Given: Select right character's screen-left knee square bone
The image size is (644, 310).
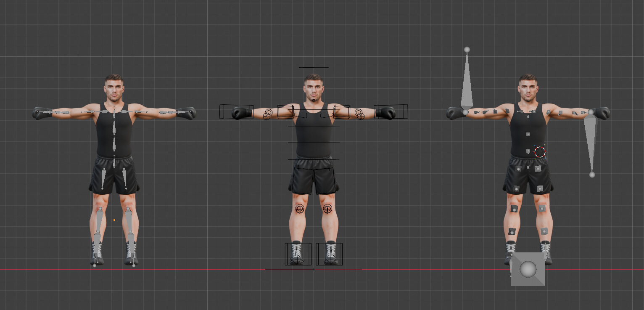Looking at the screenshot, I should point(514,209).
